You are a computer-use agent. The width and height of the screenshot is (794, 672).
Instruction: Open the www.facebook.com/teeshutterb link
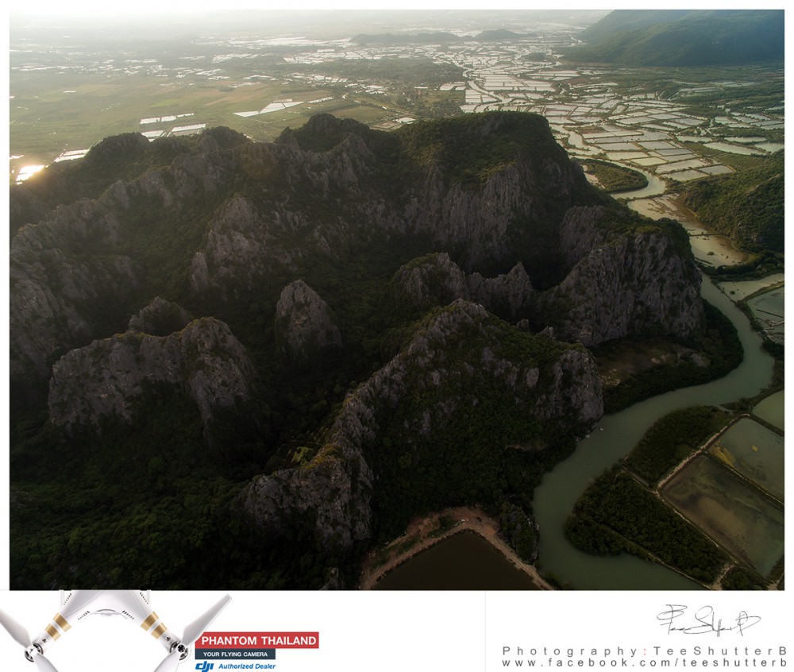644,662
